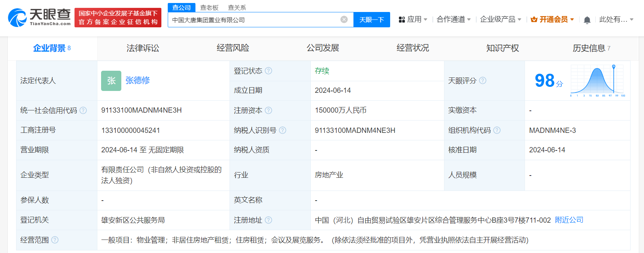Click help icon beside 登记状态

[x=268, y=71]
